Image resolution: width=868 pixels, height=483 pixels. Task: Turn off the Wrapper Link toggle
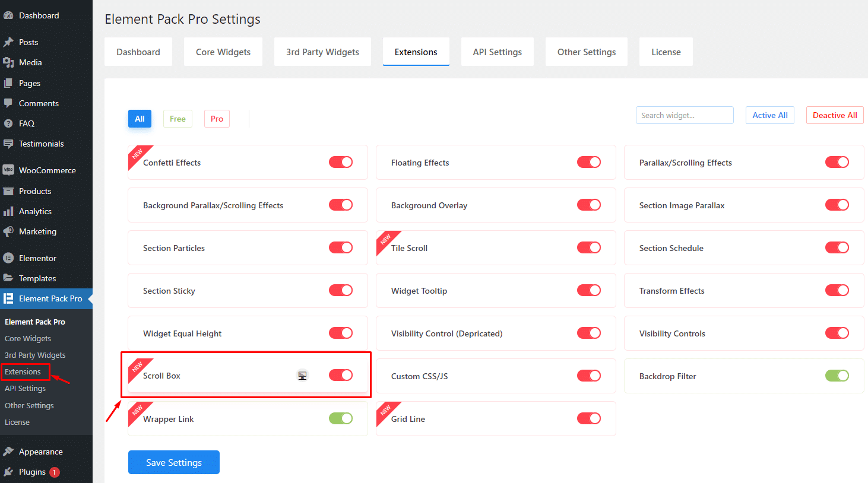[341, 418]
